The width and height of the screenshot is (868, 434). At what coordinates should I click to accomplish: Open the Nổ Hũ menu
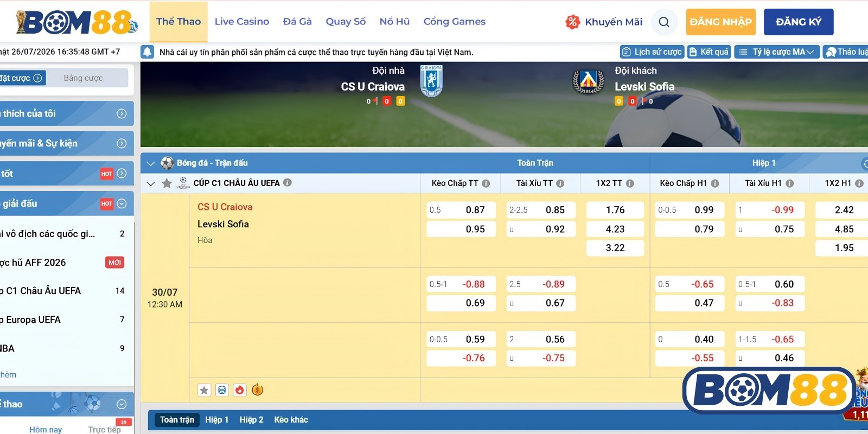pos(394,22)
